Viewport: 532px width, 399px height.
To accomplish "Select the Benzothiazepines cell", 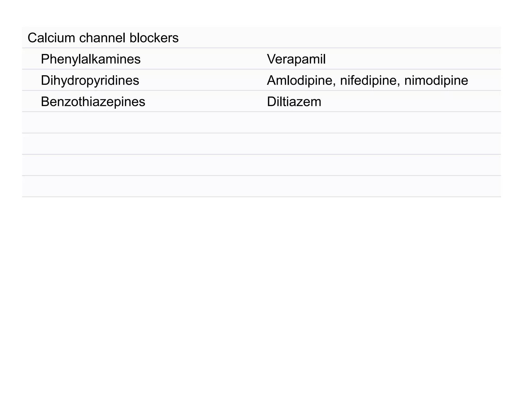I will coord(93,102).
